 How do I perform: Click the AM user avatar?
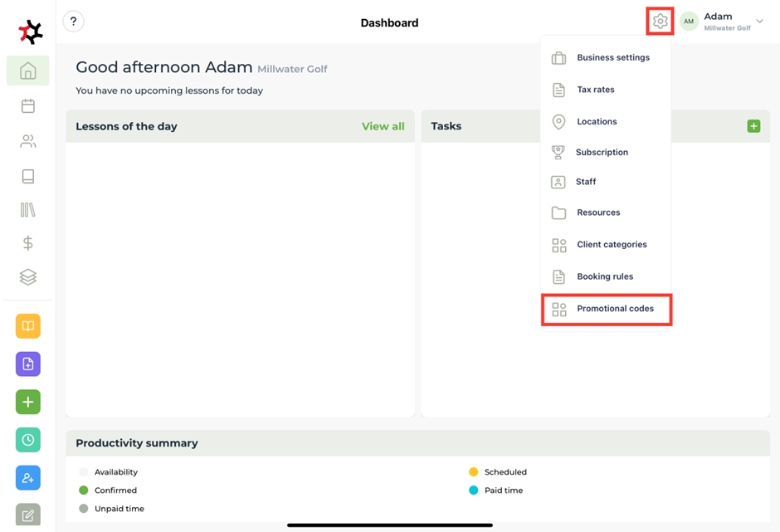(x=689, y=22)
